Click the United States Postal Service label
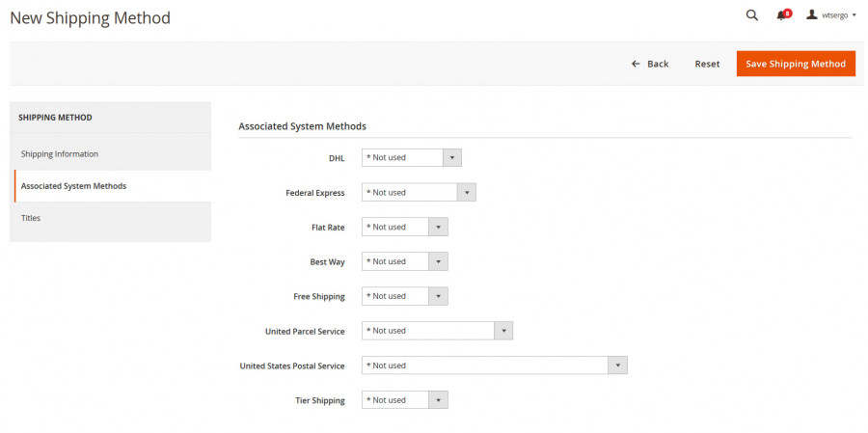The height and width of the screenshot is (433, 868). [x=292, y=366]
